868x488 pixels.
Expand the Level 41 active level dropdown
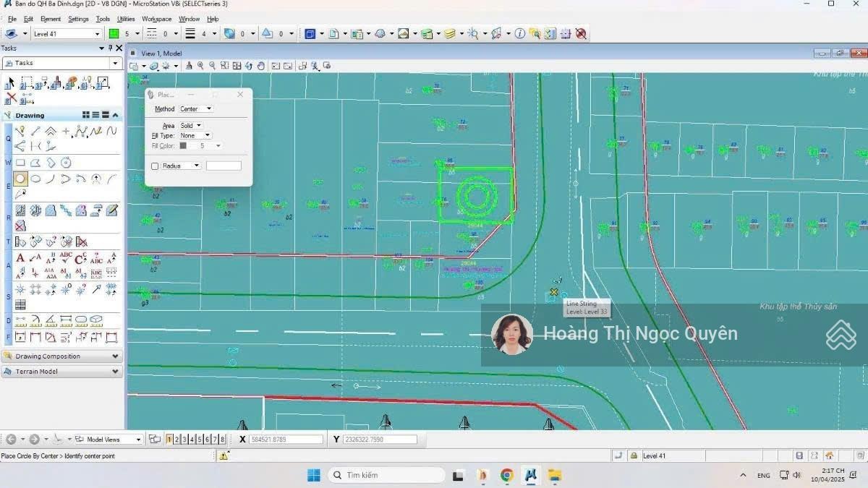point(97,34)
